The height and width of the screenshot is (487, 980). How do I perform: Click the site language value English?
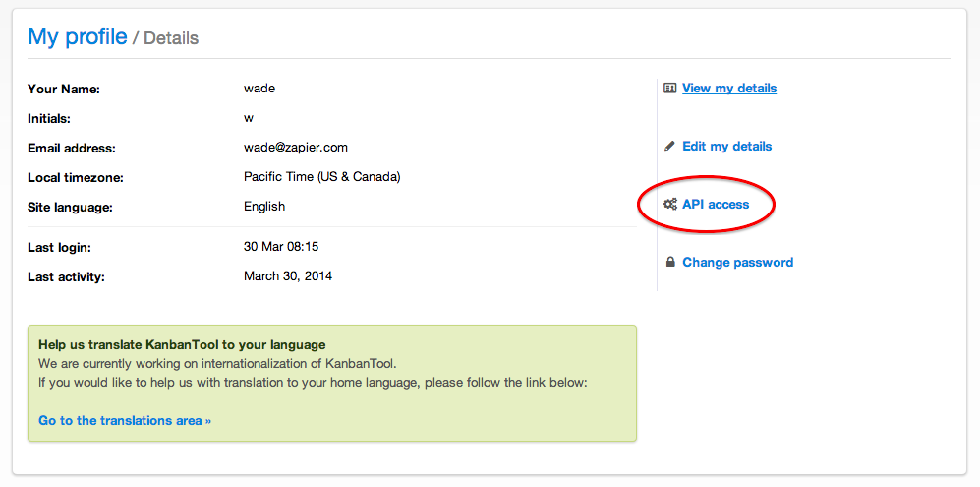click(264, 207)
